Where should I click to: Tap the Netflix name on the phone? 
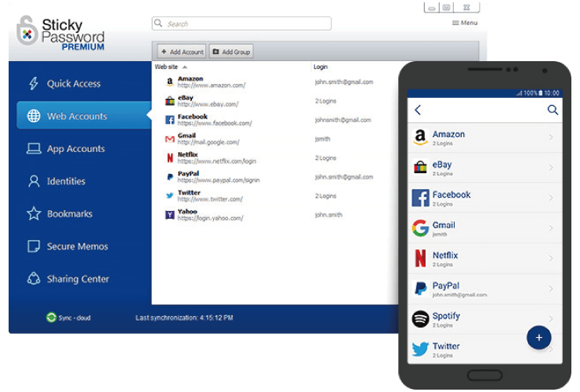445,256
